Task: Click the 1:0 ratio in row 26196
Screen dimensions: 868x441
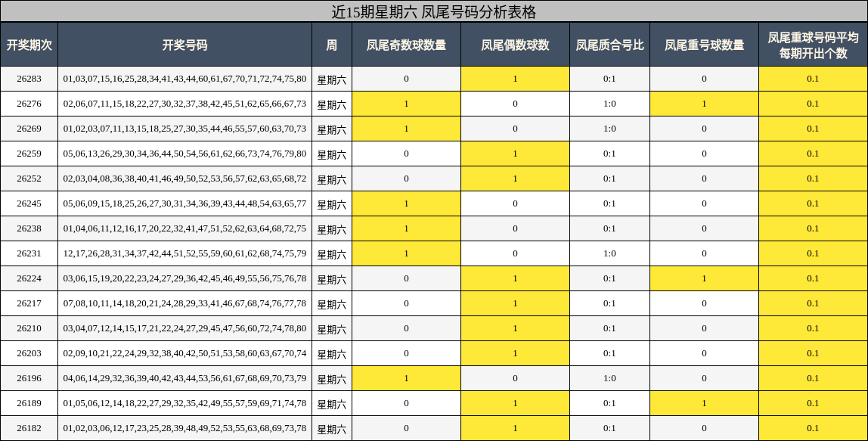Action: point(609,378)
